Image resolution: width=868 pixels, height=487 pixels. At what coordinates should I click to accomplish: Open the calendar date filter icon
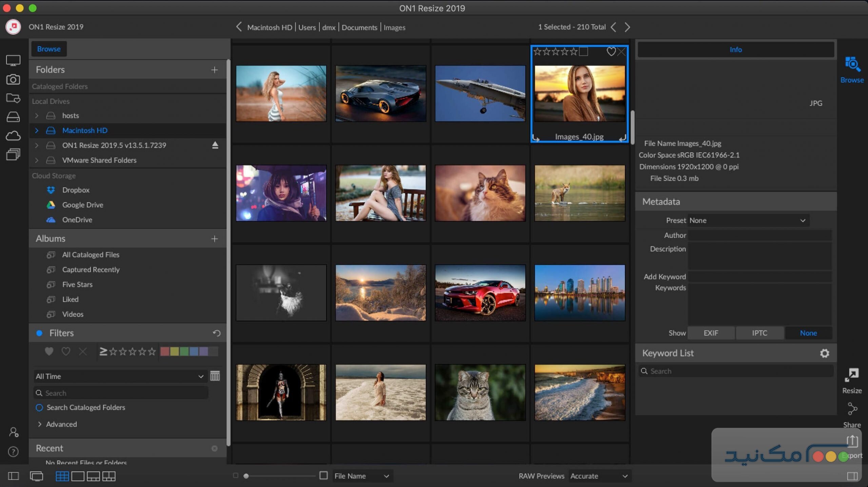pos(215,376)
